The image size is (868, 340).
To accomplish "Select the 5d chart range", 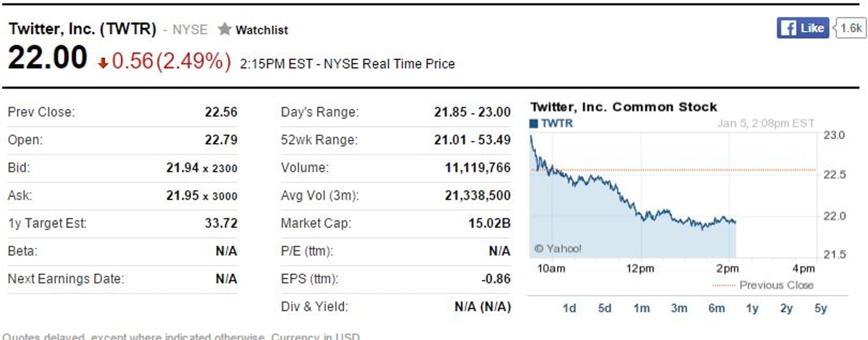I will point(605,308).
